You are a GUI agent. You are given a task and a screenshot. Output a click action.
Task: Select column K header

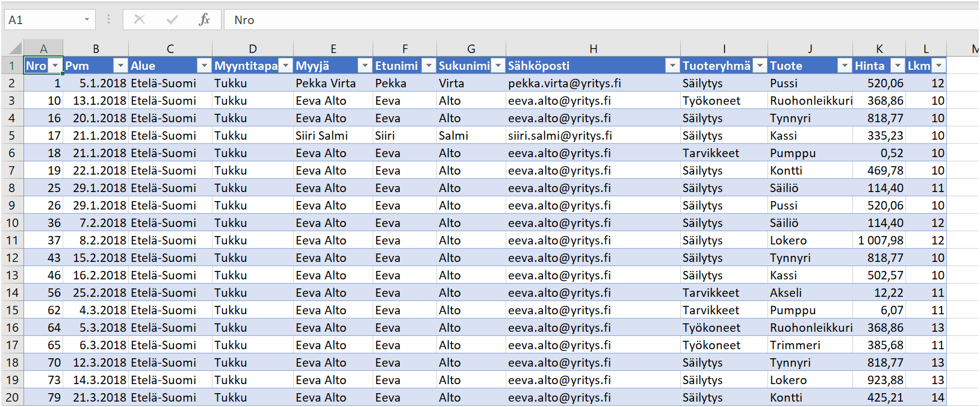(879, 49)
